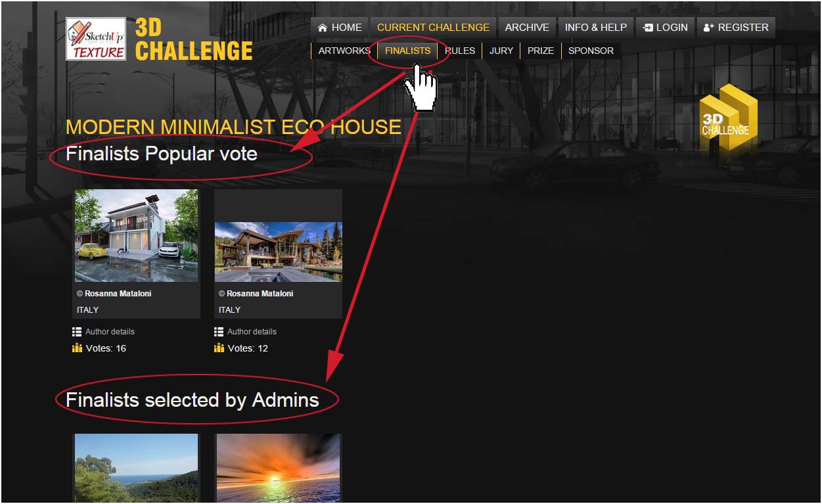Open the Jury tab
This screenshot has height=504, width=822.
501,51
